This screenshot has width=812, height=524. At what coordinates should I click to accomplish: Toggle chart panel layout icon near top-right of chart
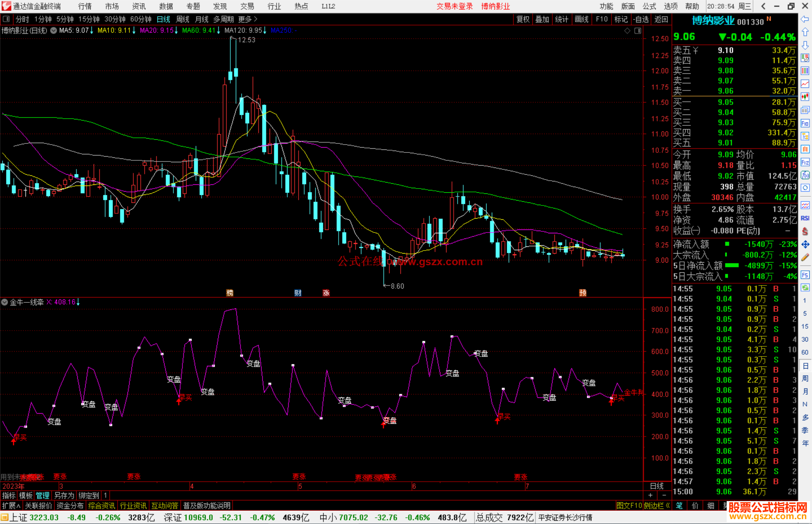point(638,31)
